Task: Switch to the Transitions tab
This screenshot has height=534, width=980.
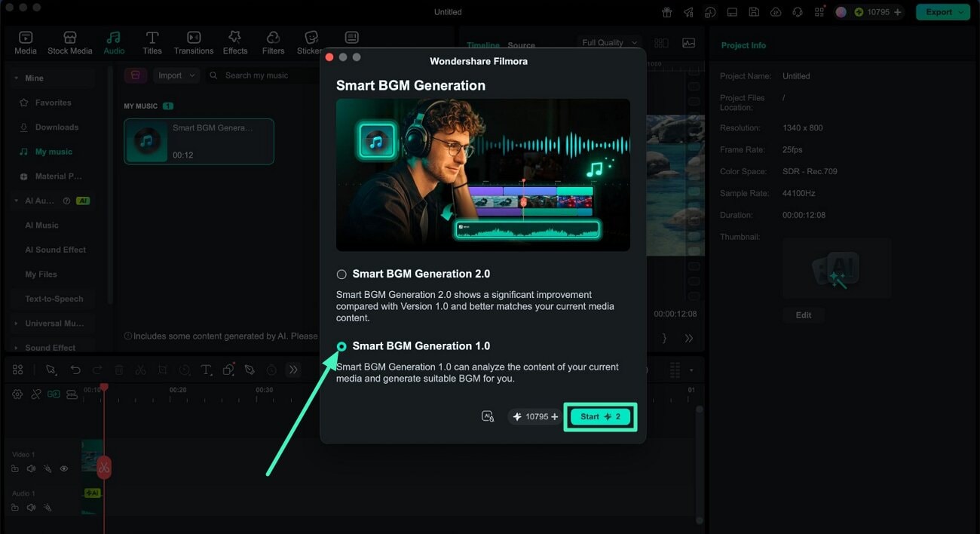Action: pyautogui.click(x=194, y=43)
